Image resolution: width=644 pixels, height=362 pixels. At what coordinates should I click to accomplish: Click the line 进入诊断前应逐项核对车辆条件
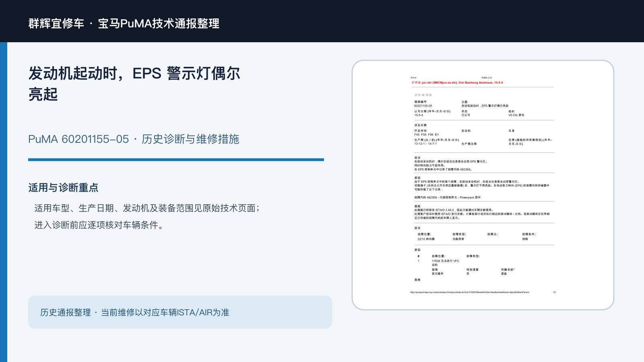click(99, 225)
